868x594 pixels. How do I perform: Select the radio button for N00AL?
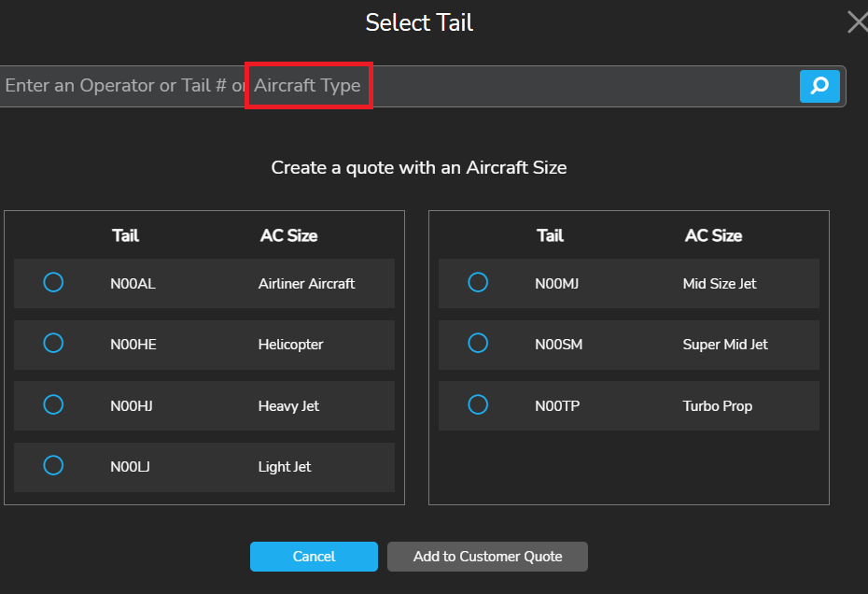point(53,282)
